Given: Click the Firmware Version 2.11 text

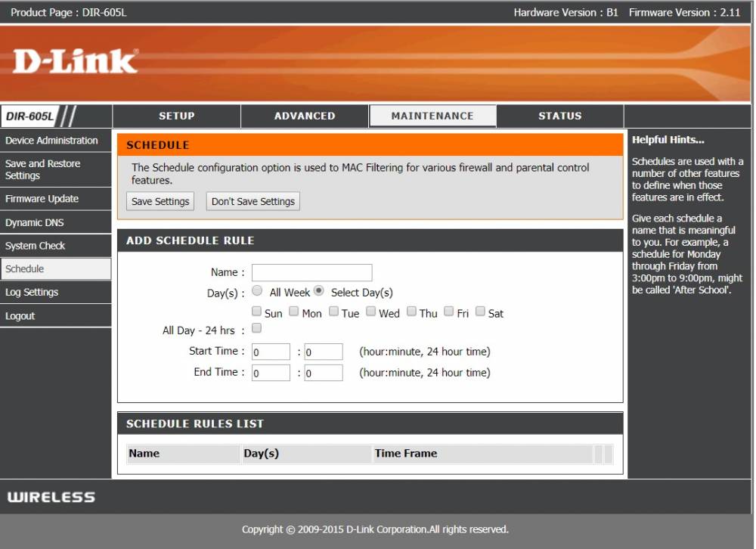Looking at the screenshot, I should [x=684, y=13].
